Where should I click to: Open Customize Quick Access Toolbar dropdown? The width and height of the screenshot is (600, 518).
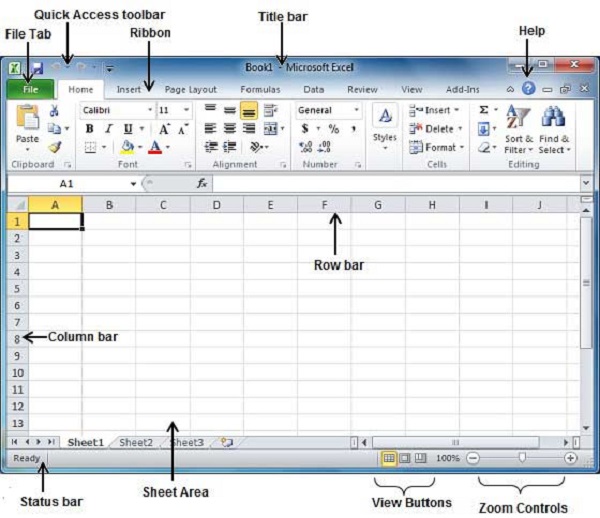point(109,69)
